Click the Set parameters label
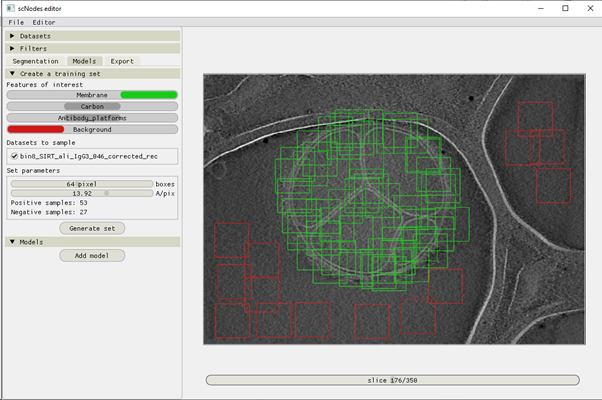This screenshot has height=400, width=602. [33, 170]
